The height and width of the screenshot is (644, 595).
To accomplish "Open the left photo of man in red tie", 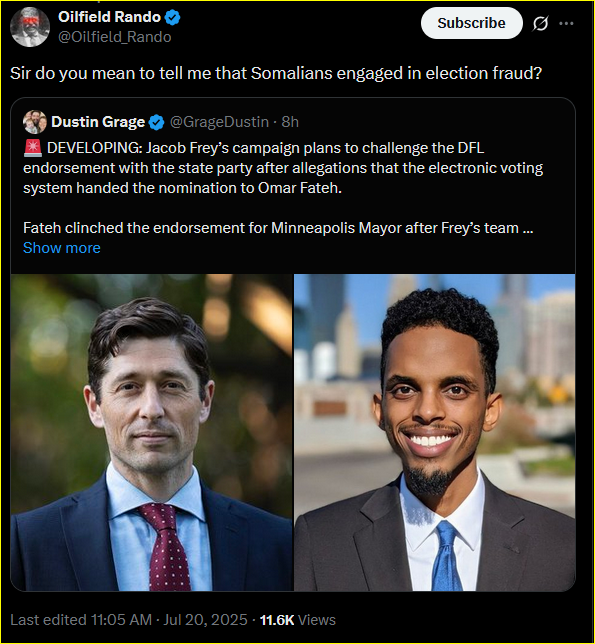I will [x=152, y=432].
